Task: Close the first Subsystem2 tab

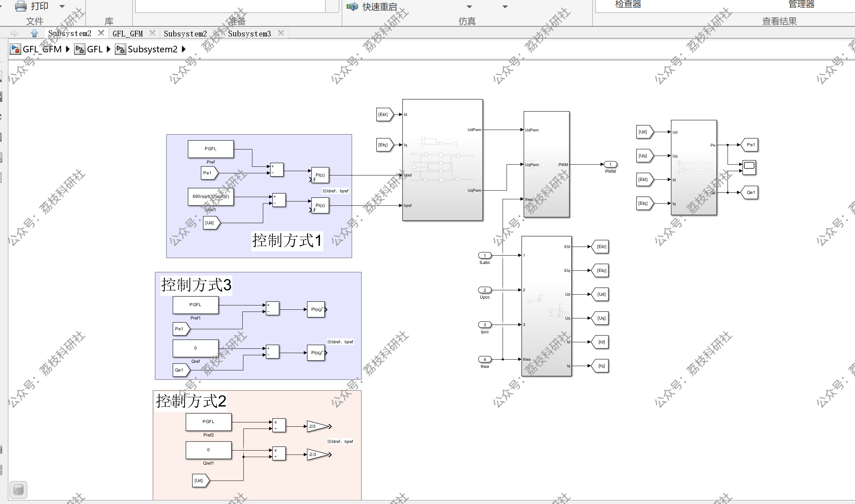Action: 101,33
